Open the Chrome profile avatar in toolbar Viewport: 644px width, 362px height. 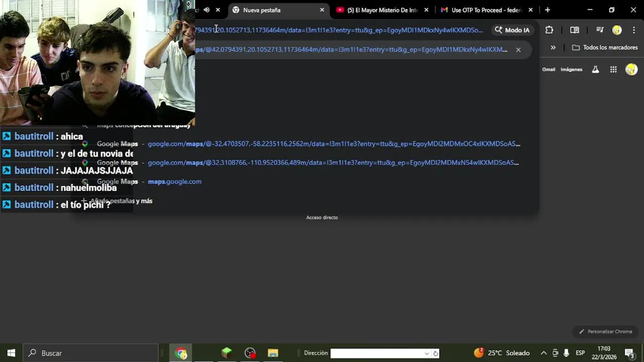617,30
